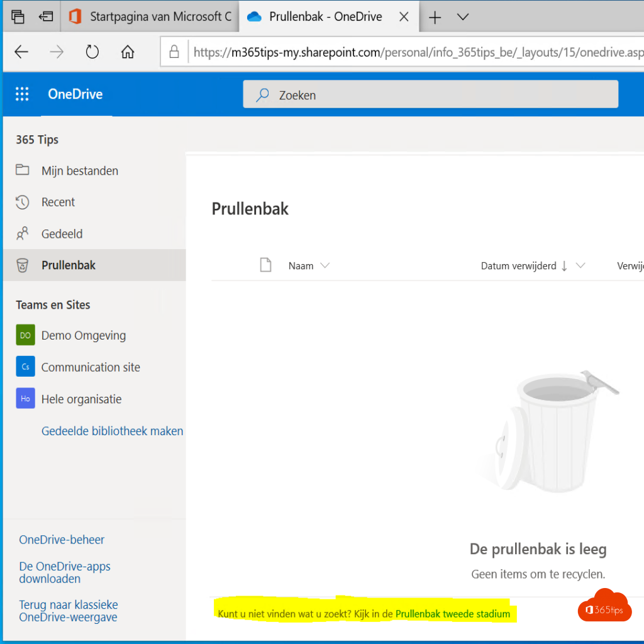The height and width of the screenshot is (644, 644).
Task: Open the Datum verwijderd chevron menu
Action: tap(580, 265)
